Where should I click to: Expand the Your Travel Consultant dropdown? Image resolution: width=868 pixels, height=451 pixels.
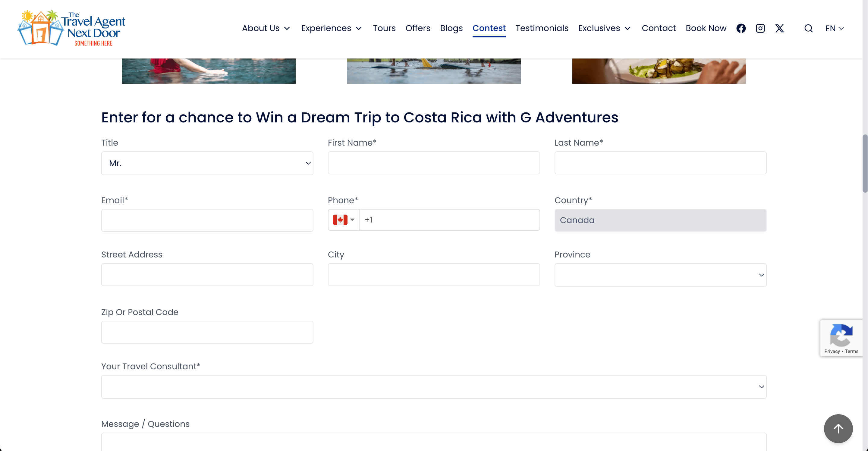434,387
